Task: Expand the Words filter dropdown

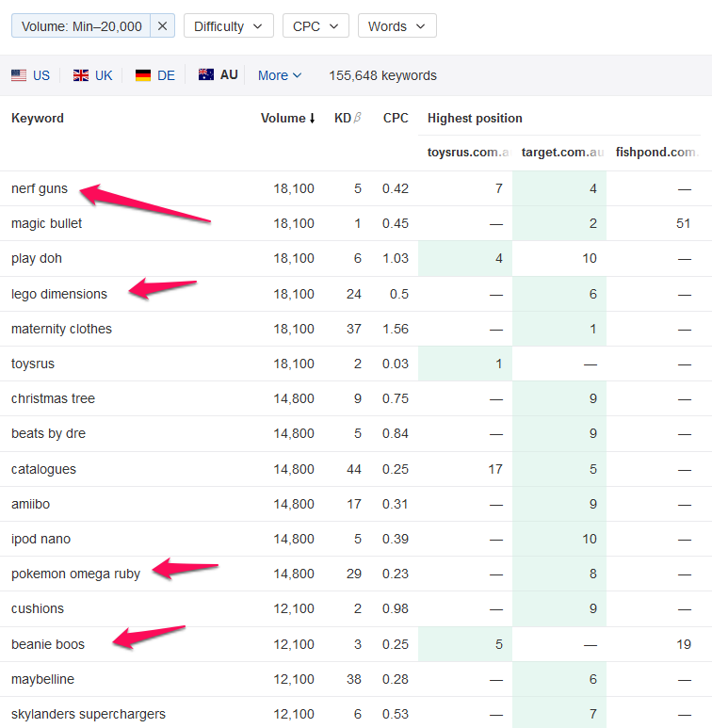Action: click(x=396, y=26)
